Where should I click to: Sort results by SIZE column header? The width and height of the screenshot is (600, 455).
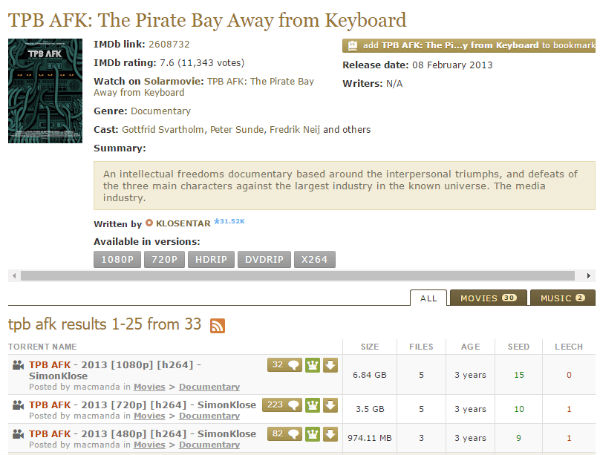[369, 346]
